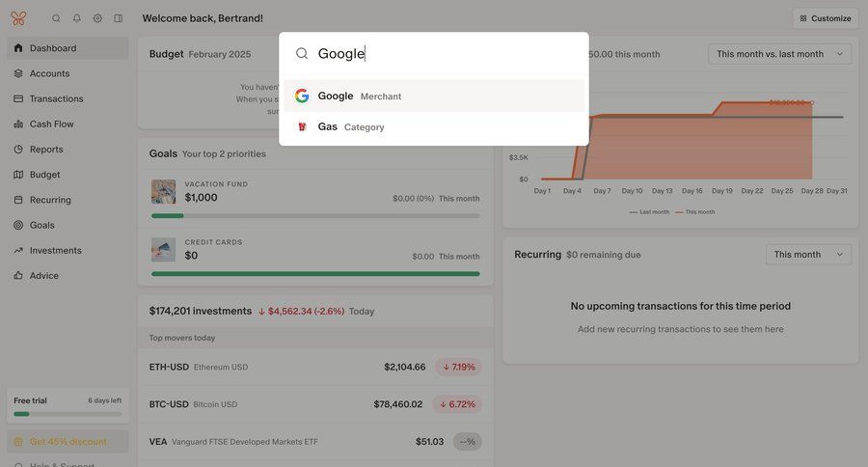Select the Gas category icon result
The width and height of the screenshot is (868, 467).
click(x=302, y=126)
